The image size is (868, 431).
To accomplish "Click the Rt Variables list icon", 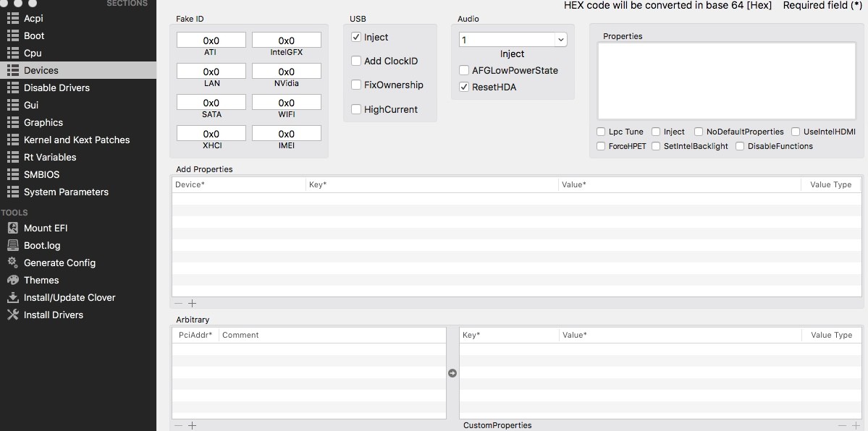I will pyautogui.click(x=13, y=157).
